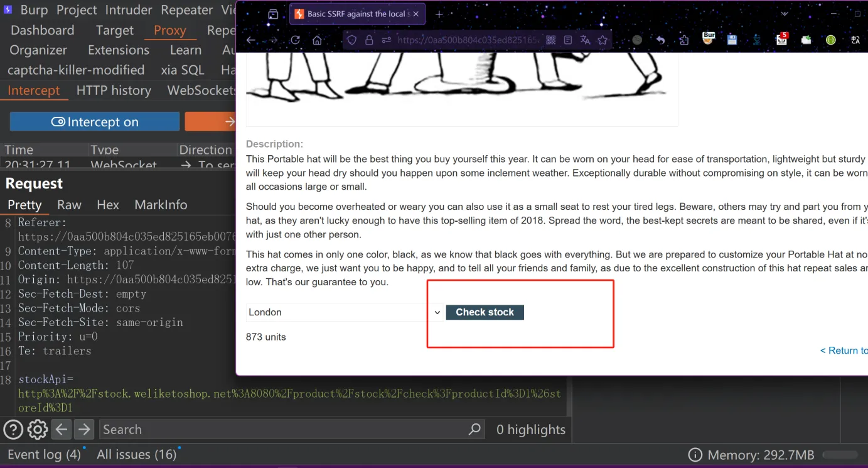Go back in browser history

(251, 40)
